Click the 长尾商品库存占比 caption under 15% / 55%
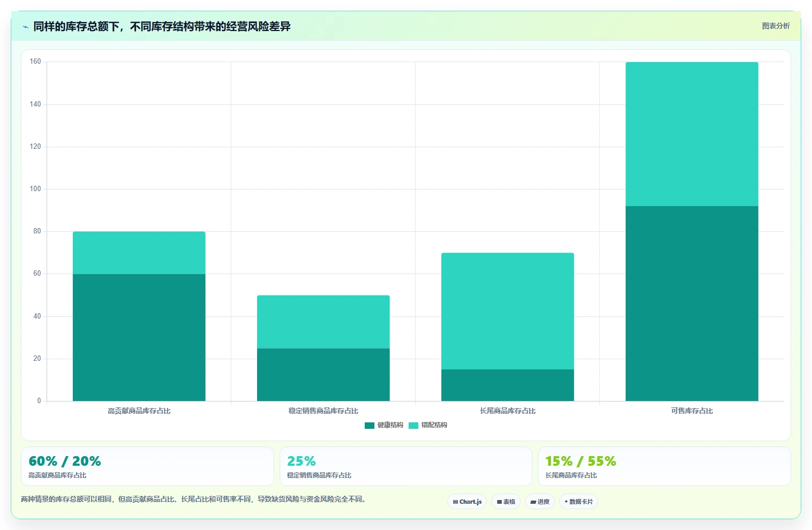 571,475
